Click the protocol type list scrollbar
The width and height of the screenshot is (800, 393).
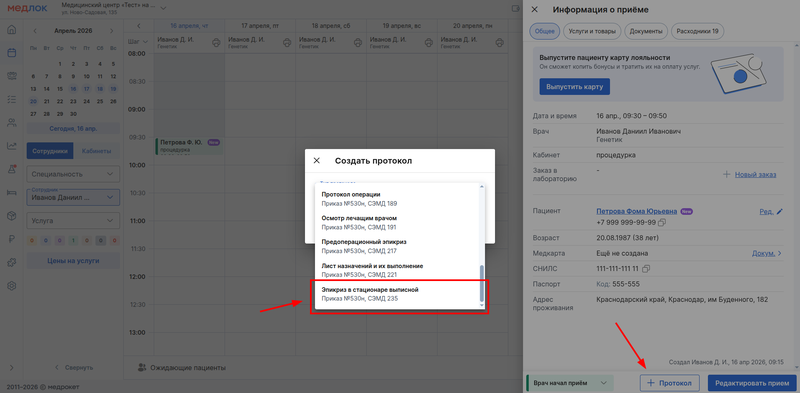point(482,283)
